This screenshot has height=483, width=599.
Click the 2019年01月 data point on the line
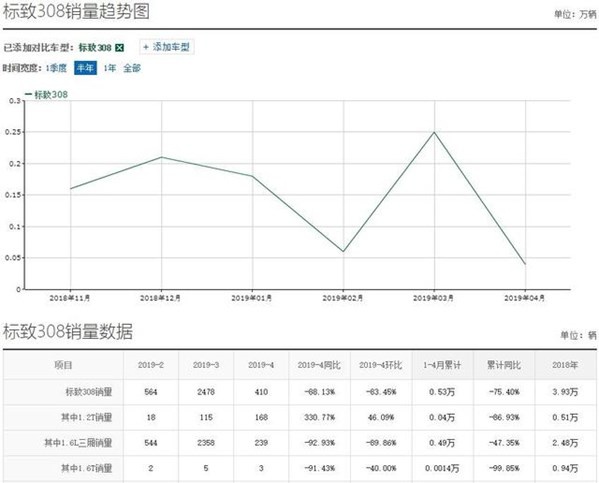coord(253,176)
